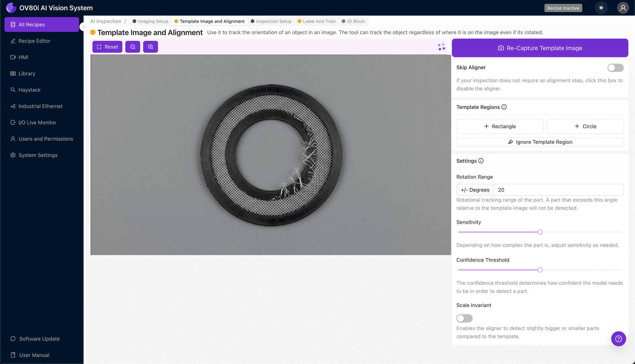Click Template Regions info icon
This screenshot has width=635, height=364.
(x=504, y=107)
